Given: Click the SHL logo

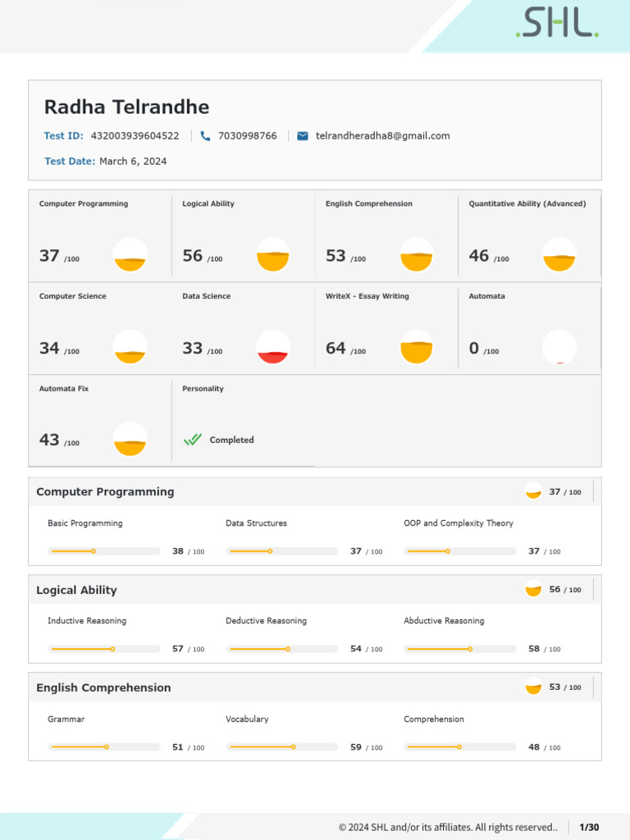Looking at the screenshot, I should coord(557,24).
